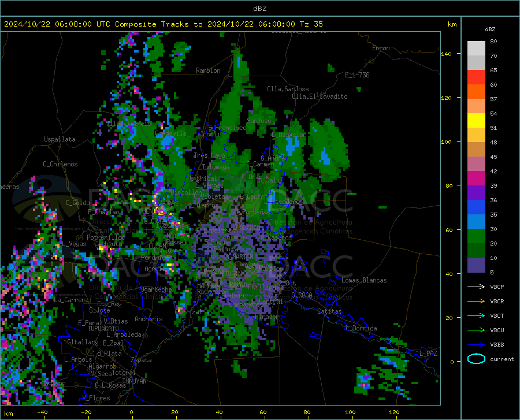Click the -20 tick on the x-axis
This screenshot has width=520, height=420.
(x=86, y=412)
